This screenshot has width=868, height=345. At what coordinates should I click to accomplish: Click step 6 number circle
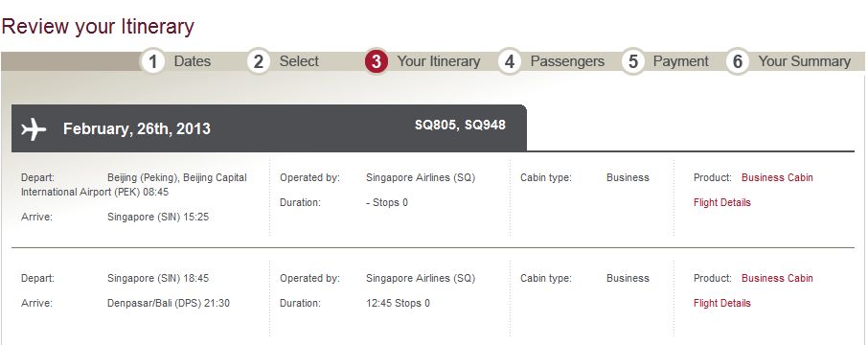coord(738,62)
